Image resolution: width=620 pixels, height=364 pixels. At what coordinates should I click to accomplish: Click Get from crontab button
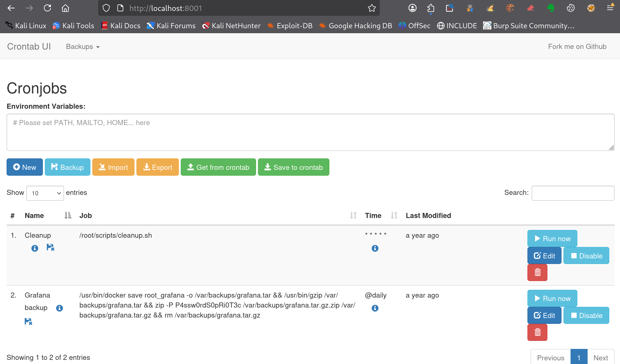[x=218, y=167]
